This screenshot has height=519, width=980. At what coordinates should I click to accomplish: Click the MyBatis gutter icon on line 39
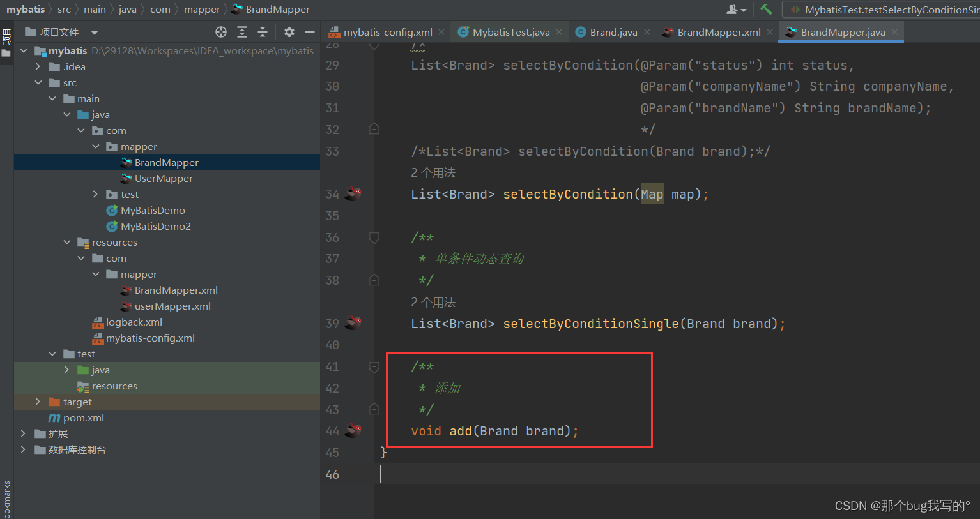click(x=353, y=323)
